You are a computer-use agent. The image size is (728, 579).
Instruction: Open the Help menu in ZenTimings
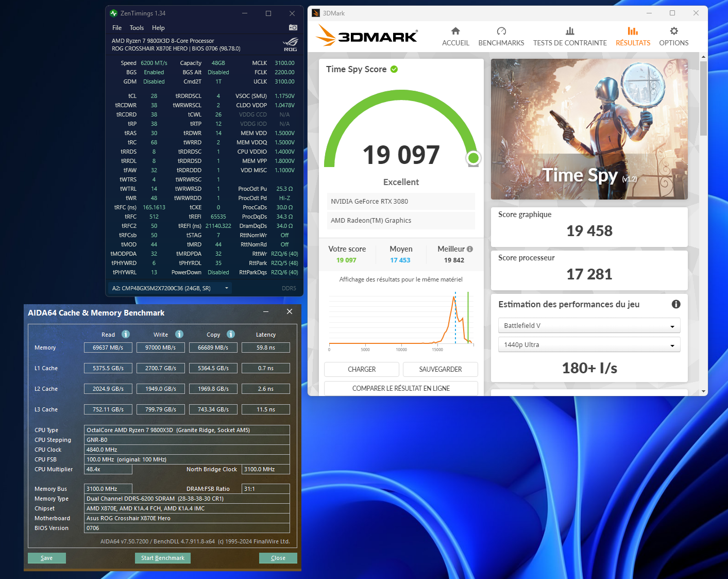point(158,28)
